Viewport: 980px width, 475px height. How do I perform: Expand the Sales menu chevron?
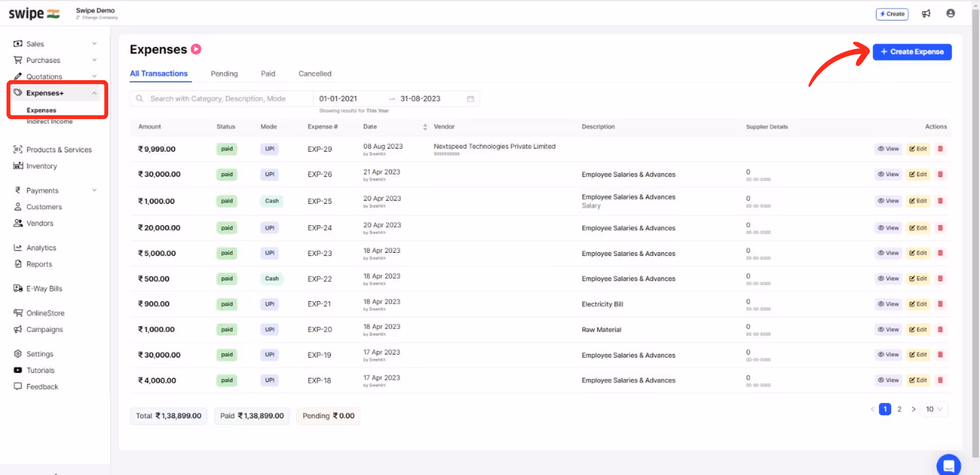tap(94, 44)
